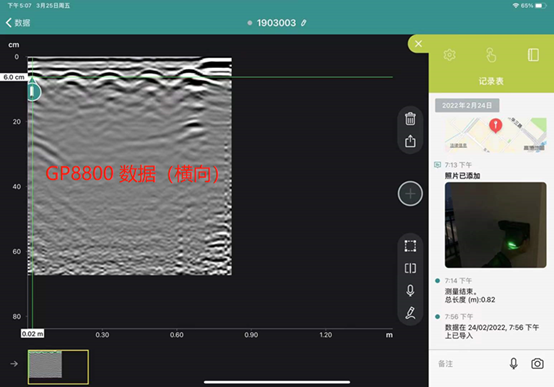This screenshot has width=554, height=387.
Task: Select the dashed rectangle selection tool
Action: click(410, 246)
